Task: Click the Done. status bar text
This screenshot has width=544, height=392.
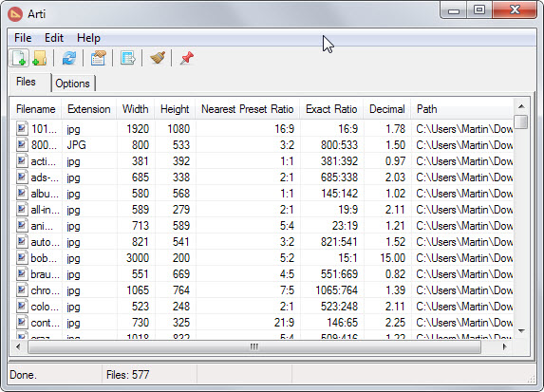Action: (23, 375)
